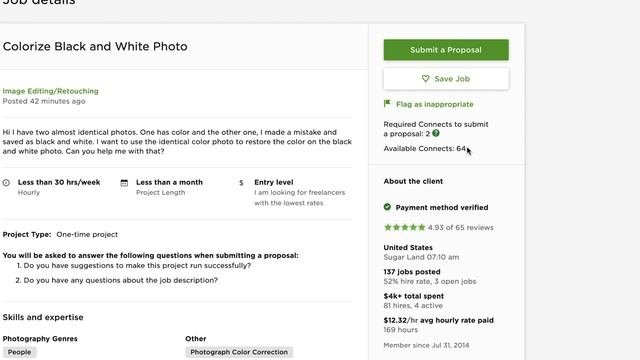The height and width of the screenshot is (360, 640).
Task: Click the five-star rating icons
Action: click(x=404, y=227)
